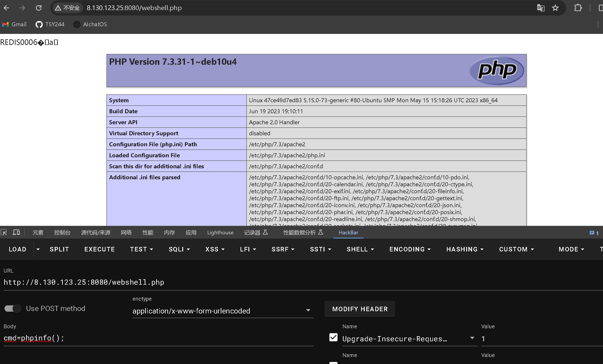This screenshot has height=364, width=603.
Task: Open the DevTools issues counter icon
Action: tap(594, 233)
